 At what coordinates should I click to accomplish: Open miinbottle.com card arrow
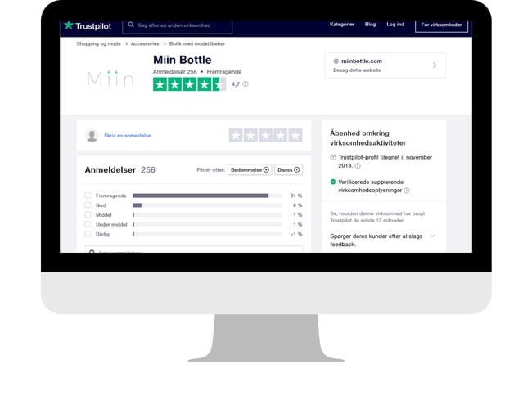[x=435, y=65]
